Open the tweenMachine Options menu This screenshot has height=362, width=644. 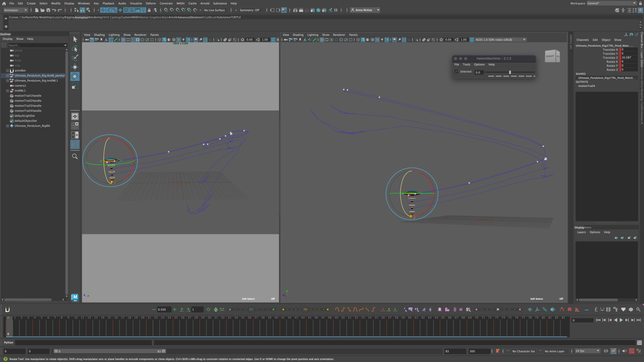pyautogui.click(x=479, y=64)
